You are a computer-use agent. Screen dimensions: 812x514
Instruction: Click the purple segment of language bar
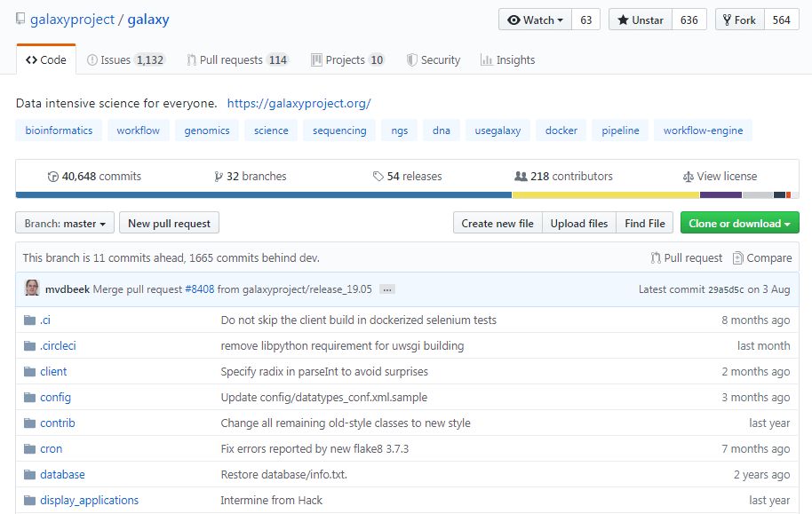tap(720, 195)
